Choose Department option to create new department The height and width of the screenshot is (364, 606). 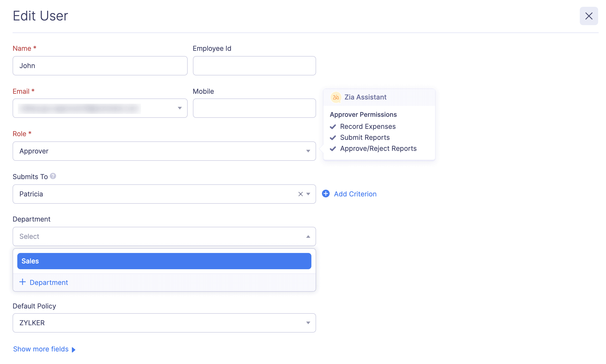tap(48, 282)
